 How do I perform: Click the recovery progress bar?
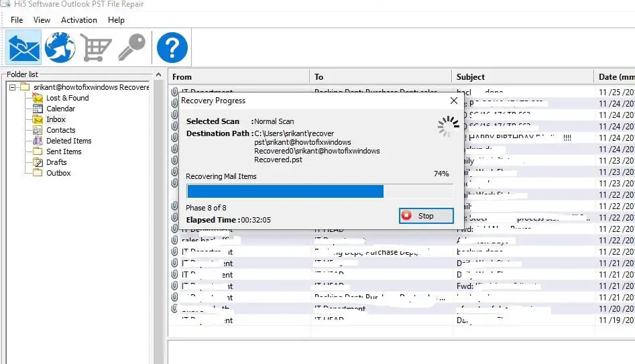(320, 191)
